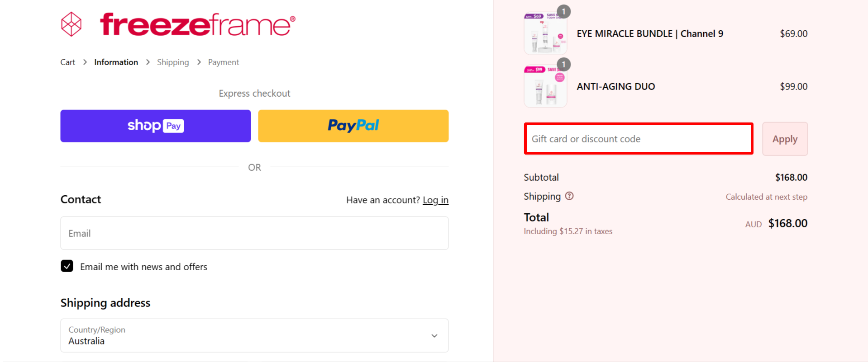868x362 pixels.
Task: Select the Information breadcrumb step
Action: (x=116, y=62)
